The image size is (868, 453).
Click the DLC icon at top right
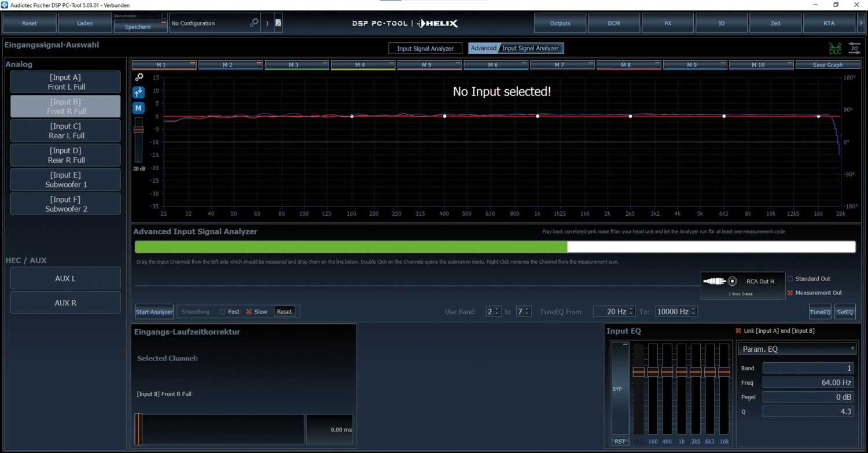[835, 49]
